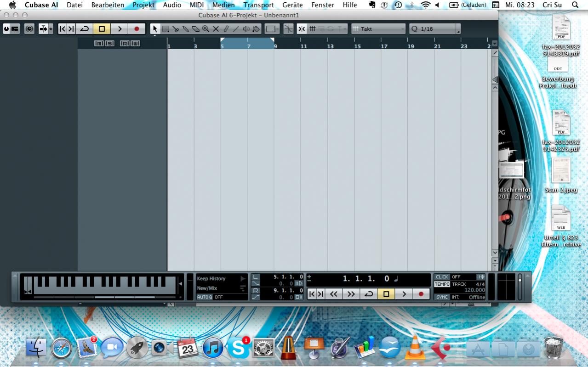Screen dimensions: 588x367
Task: Toggle the TEMPO track button
Action: [x=442, y=284]
